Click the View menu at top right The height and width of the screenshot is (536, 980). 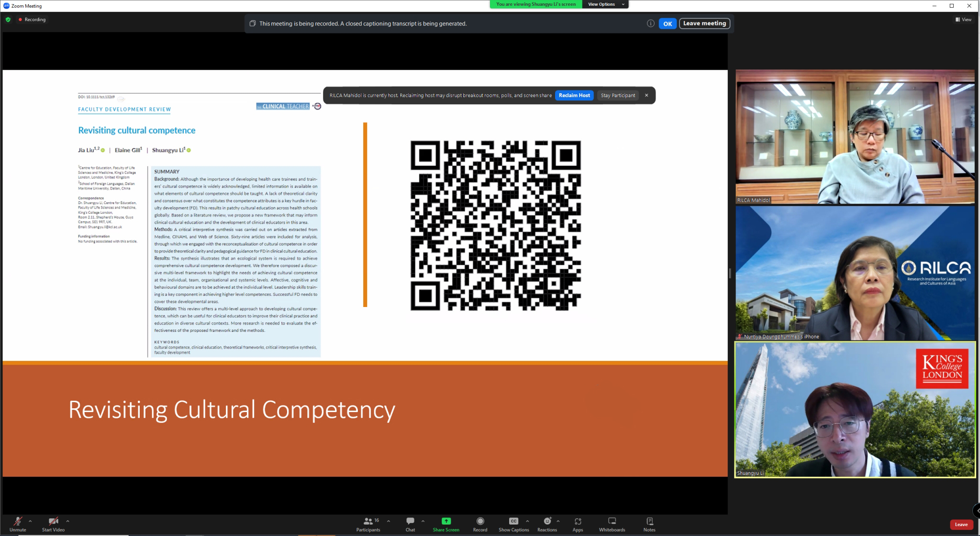964,20
